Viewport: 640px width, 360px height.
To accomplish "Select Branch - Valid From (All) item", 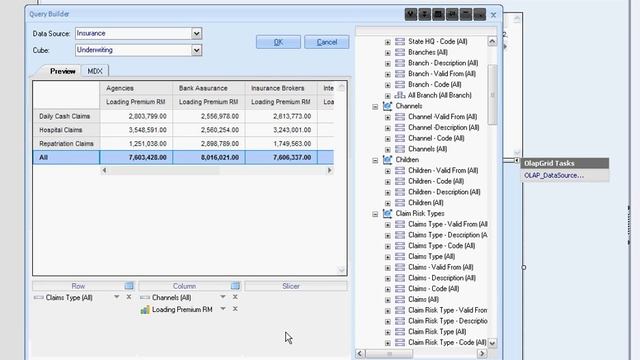I will tap(442, 74).
